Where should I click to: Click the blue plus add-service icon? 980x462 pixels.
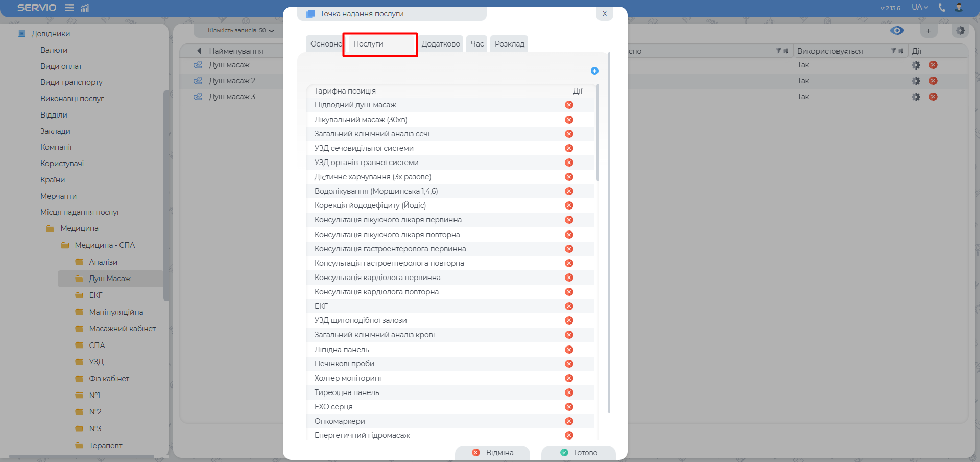[x=594, y=71]
